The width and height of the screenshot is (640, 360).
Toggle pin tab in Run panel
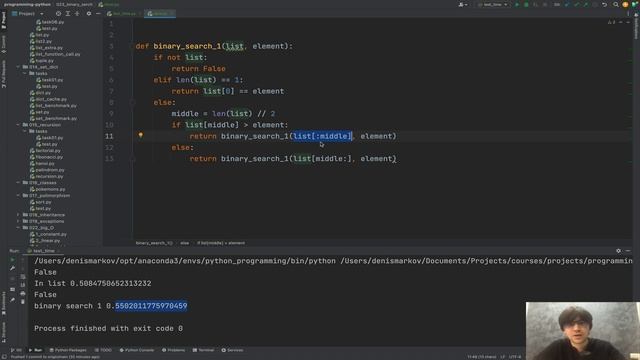point(13,300)
